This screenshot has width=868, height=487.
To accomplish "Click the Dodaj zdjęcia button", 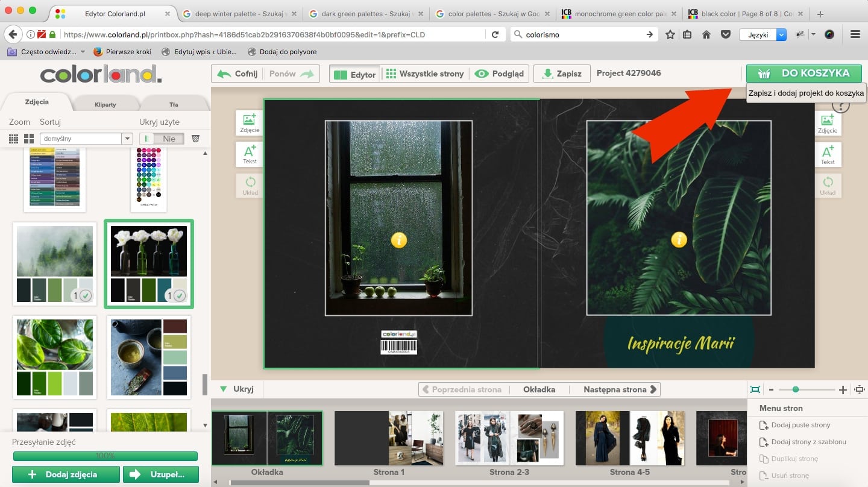I will click(66, 474).
